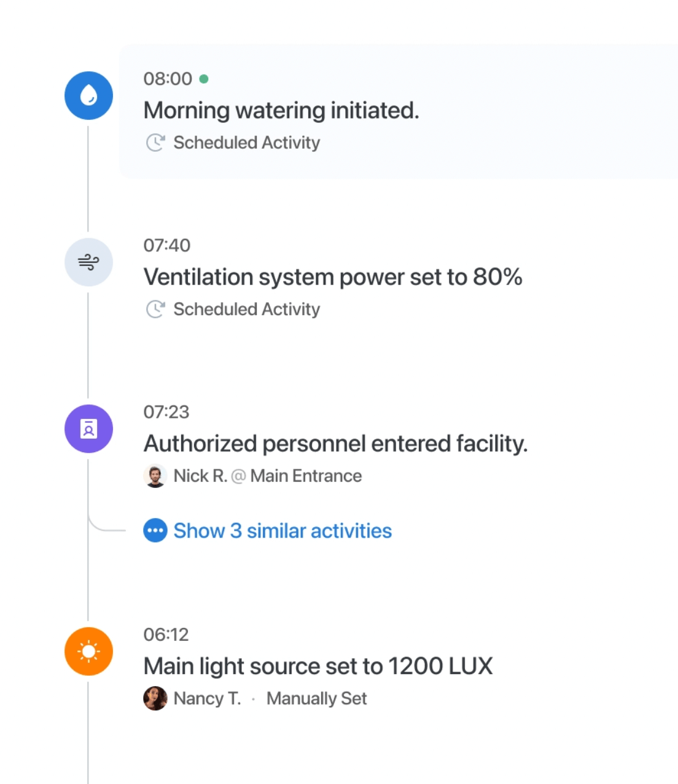This screenshot has height=784, width=678.
Task: Click the 06:12 timestamp
Action: tap(166, 634)
